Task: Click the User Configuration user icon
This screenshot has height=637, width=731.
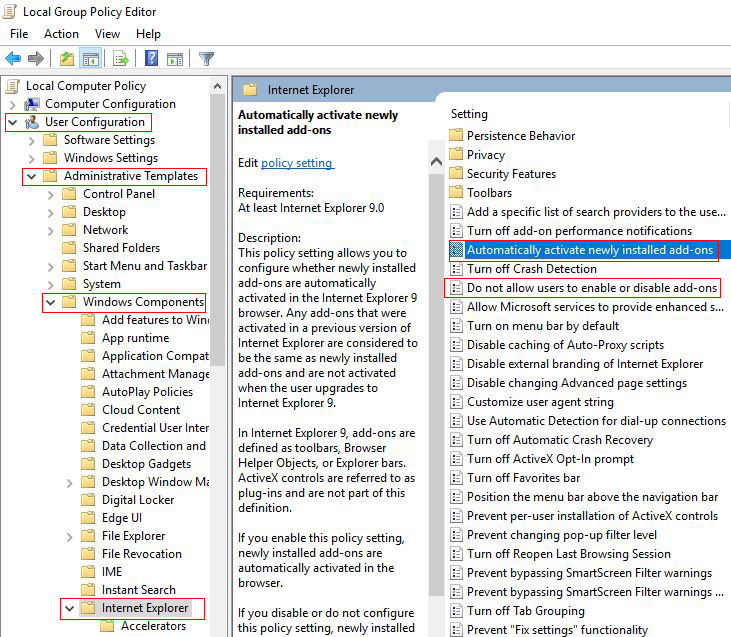Action: pyautogui.click(x=32, y=122)
